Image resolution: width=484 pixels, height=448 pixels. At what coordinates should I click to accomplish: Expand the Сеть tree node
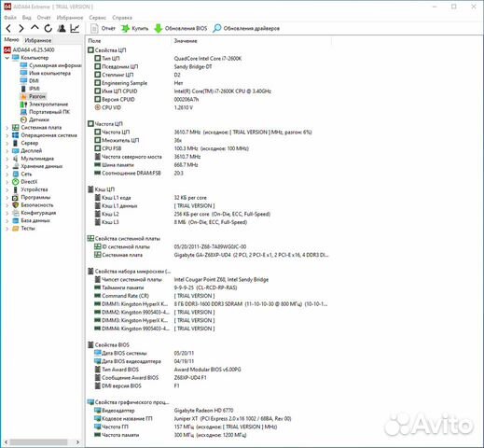click(7, 175)
